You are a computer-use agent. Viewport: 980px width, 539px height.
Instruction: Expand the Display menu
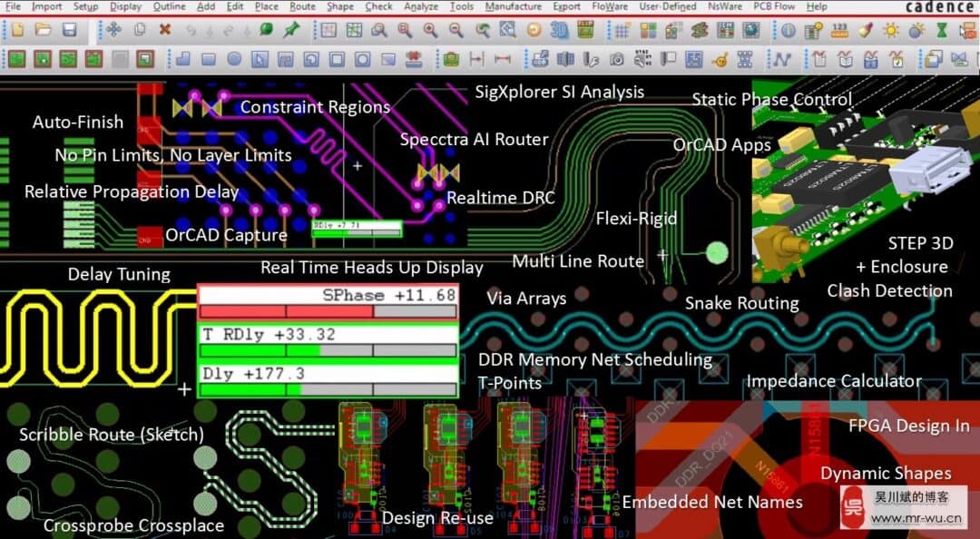tap(123, 6)
